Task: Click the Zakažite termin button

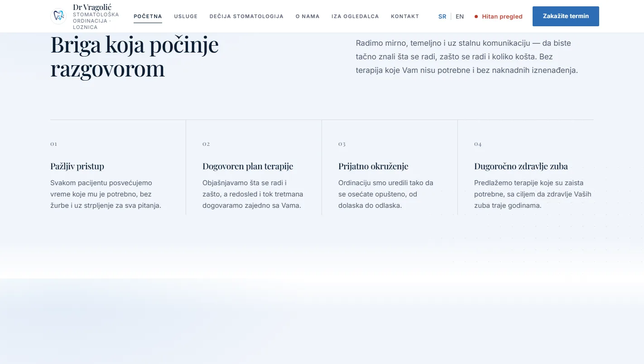Action: pos(566,16)
